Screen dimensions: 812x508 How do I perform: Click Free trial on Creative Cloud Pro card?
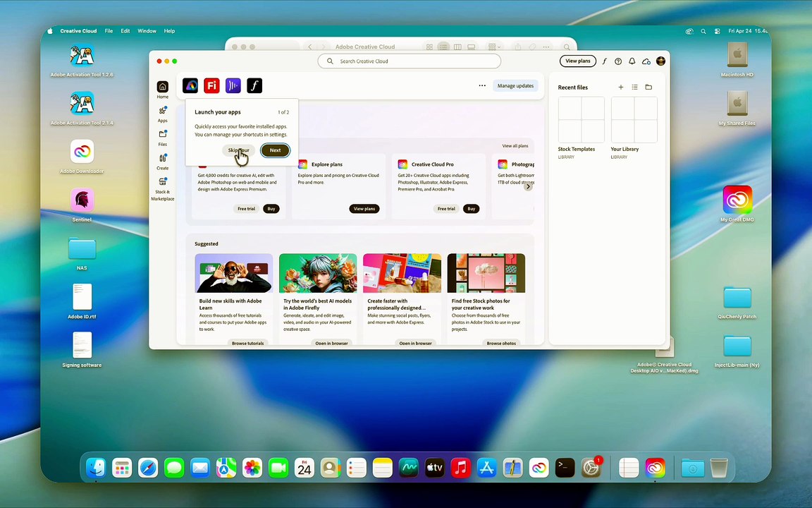[446, 209]
